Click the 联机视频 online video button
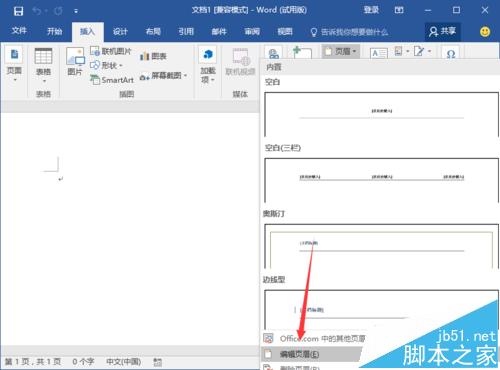Image resolution: width=500 pixels, height=370 pixels. point(240,62)
